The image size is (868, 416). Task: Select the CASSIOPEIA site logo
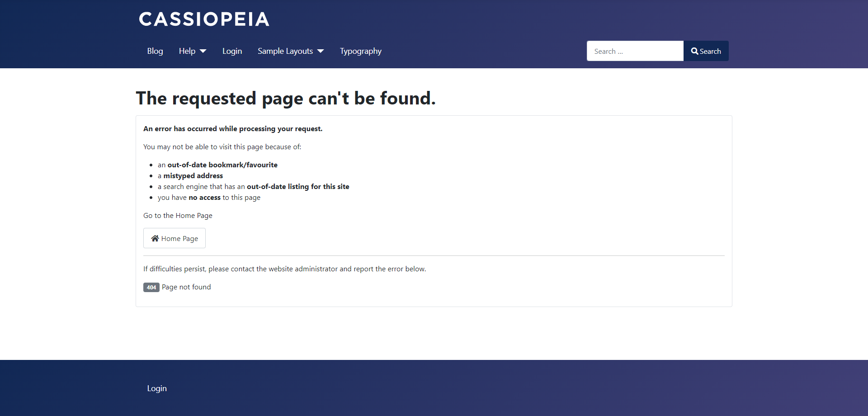pos(204,19)
